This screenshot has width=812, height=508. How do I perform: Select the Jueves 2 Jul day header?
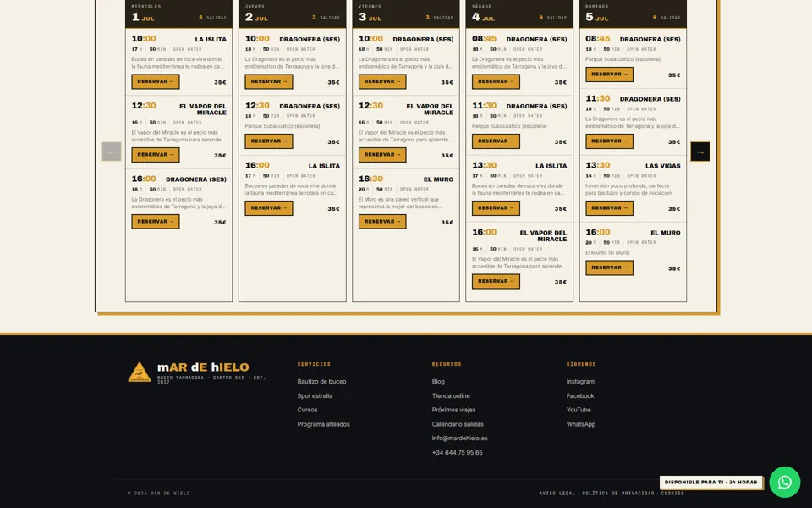292,14
